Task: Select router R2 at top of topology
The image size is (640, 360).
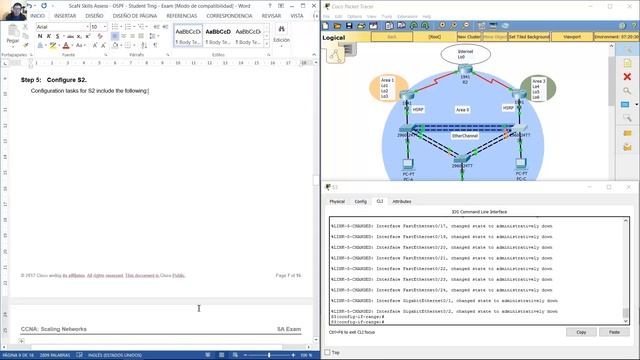Action: tap(465, 69)
